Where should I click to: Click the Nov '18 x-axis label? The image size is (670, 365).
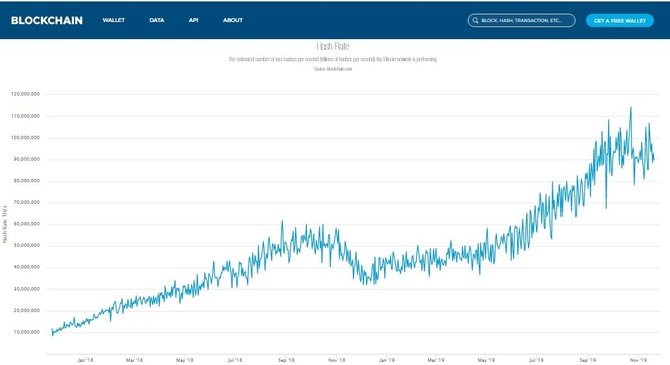pos(337,360)
